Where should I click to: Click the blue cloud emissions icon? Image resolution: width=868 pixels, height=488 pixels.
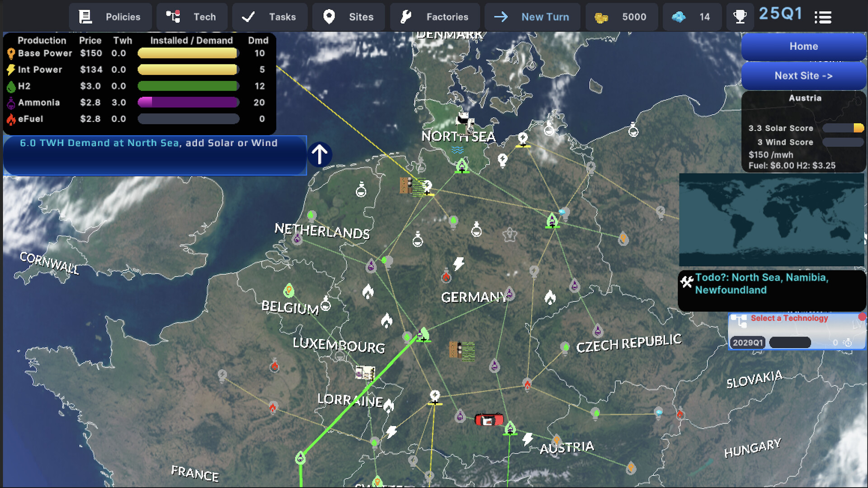[x=678, y=17]
